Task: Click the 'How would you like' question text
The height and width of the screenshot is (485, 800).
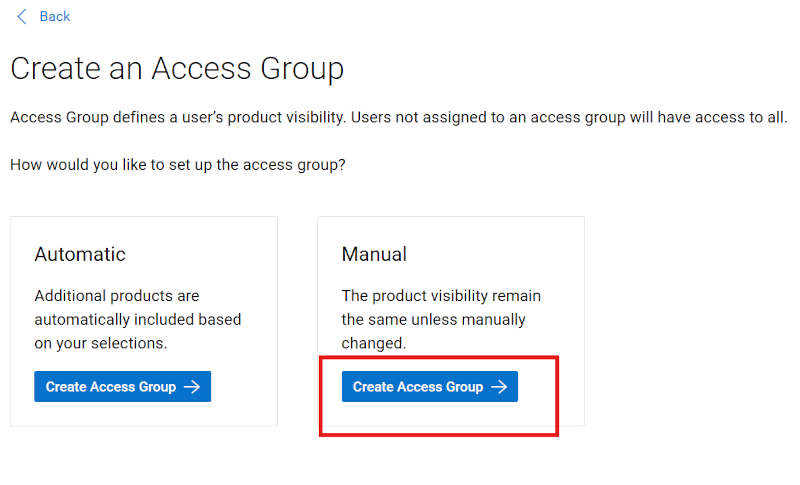Action: coord(178,164)
